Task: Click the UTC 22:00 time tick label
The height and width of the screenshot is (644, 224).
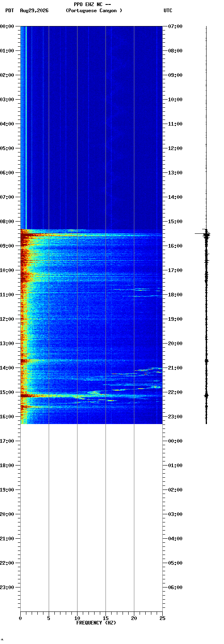Action: coord(175,392)
